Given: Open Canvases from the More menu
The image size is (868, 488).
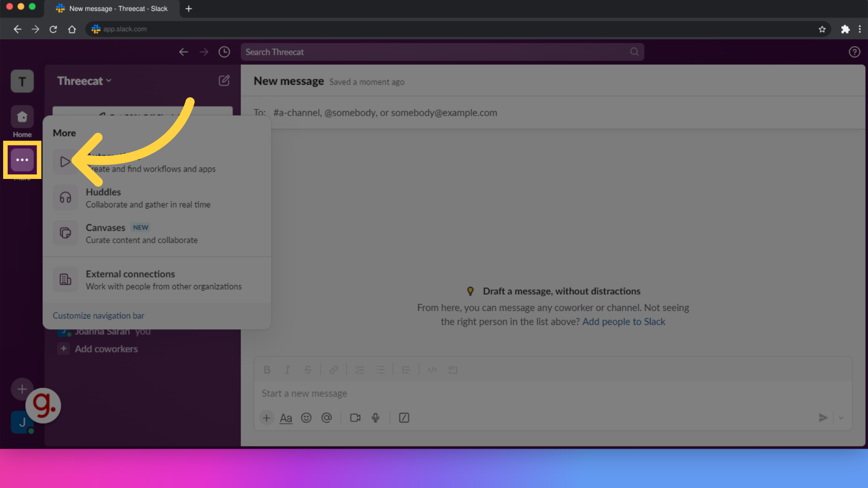Looking at the screenshot, I should (157, 234).
